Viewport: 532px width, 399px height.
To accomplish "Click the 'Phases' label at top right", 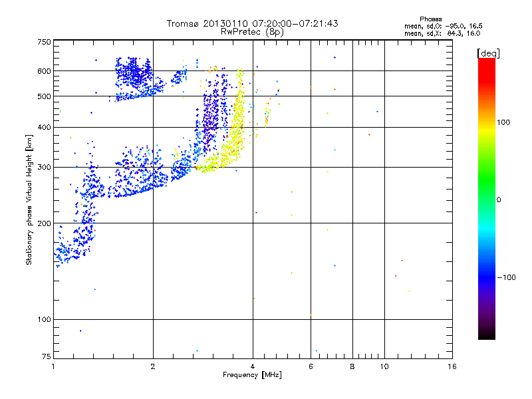I will 430,19.
